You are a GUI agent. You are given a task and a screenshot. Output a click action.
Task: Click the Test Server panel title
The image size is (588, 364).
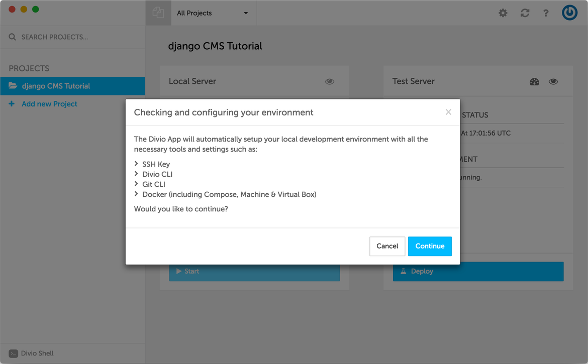pos(413,81)
